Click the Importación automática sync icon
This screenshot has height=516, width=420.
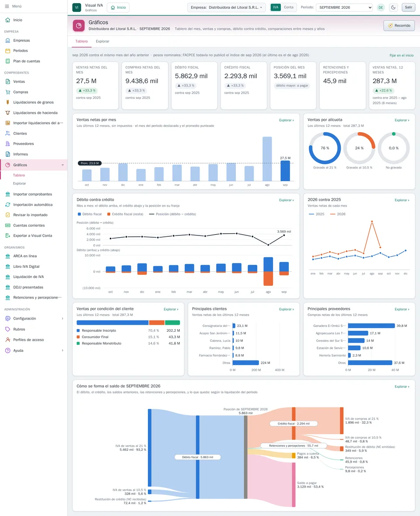coord(7,205)
